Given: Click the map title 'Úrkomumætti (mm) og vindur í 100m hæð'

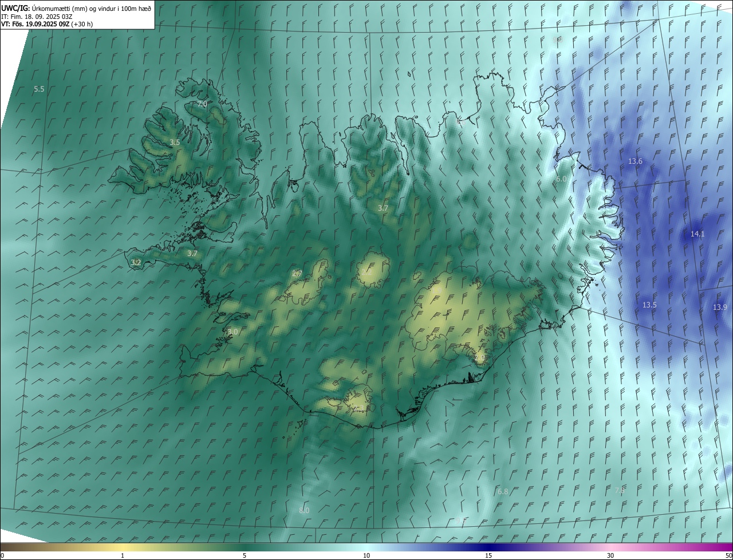Looking at the screenshot, I should point(92,8).
